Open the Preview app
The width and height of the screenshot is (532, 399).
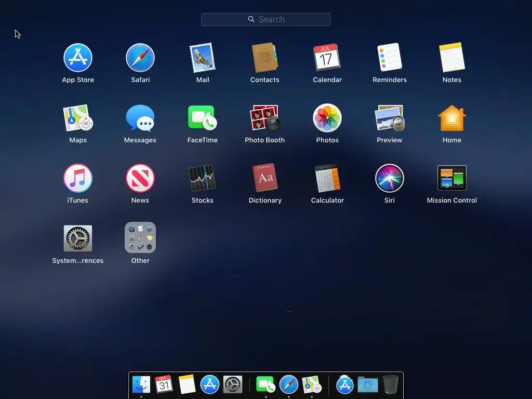pos(390,118)
